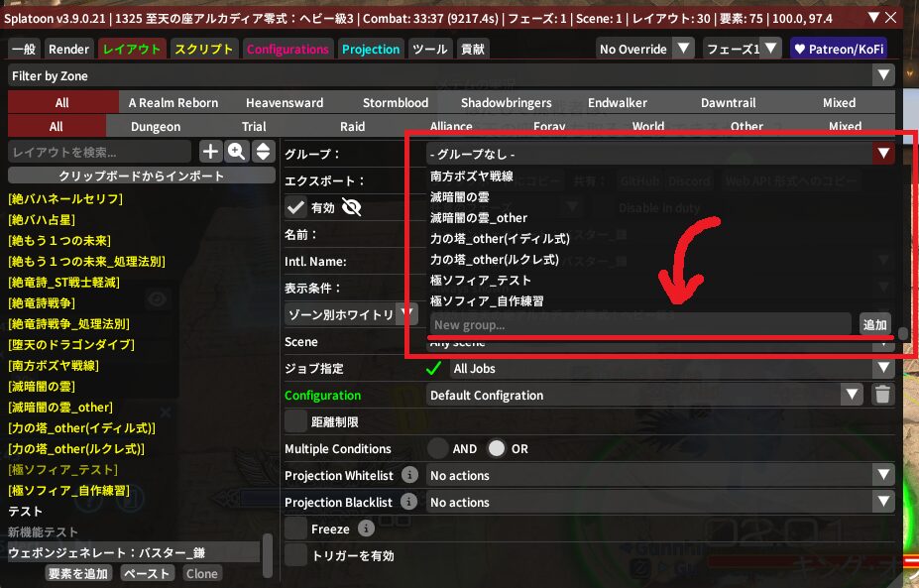Click the magnifier icon beside layout search

click(236, 152)
